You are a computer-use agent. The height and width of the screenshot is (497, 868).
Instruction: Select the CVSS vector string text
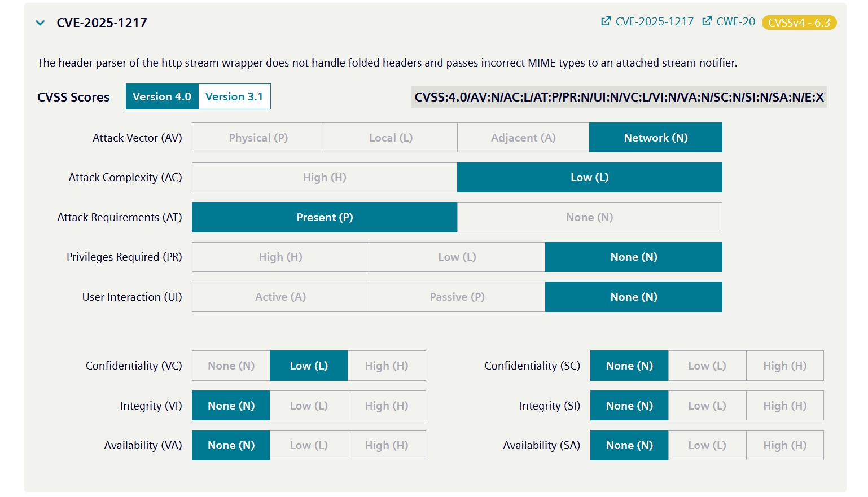tap(619, 96)
